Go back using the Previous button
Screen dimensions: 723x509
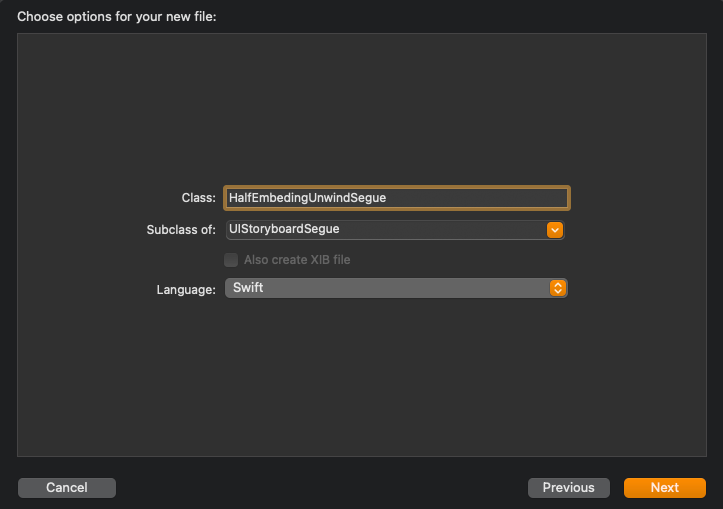click(x=569, y=487)
